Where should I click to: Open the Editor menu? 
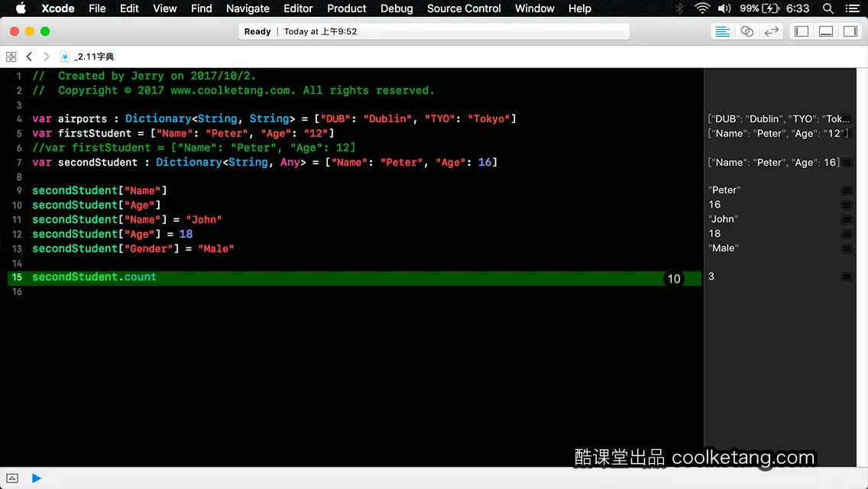[298, 8]
